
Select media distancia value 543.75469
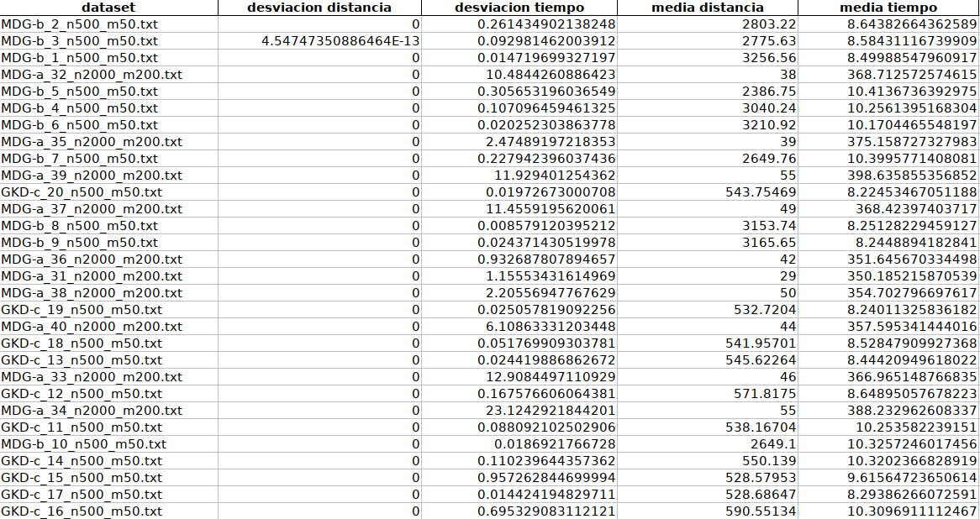point(761,192)
